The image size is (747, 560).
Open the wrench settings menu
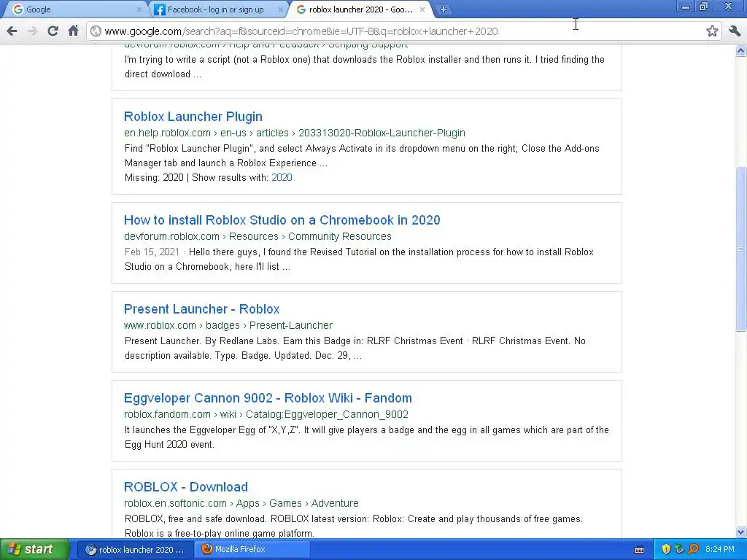pyautogui.click(x=735, y=31)
